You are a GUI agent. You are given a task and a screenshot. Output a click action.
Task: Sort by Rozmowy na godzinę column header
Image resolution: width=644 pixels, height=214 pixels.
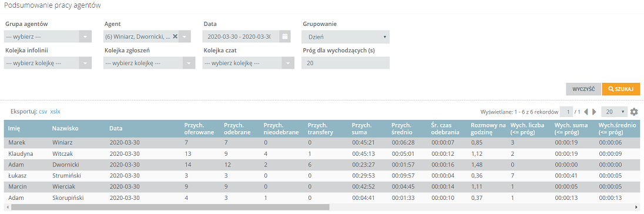pos(488,129)
